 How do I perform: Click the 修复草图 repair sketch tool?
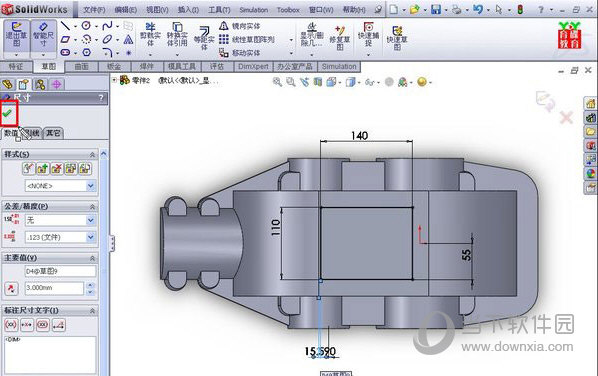coord(339,37)
